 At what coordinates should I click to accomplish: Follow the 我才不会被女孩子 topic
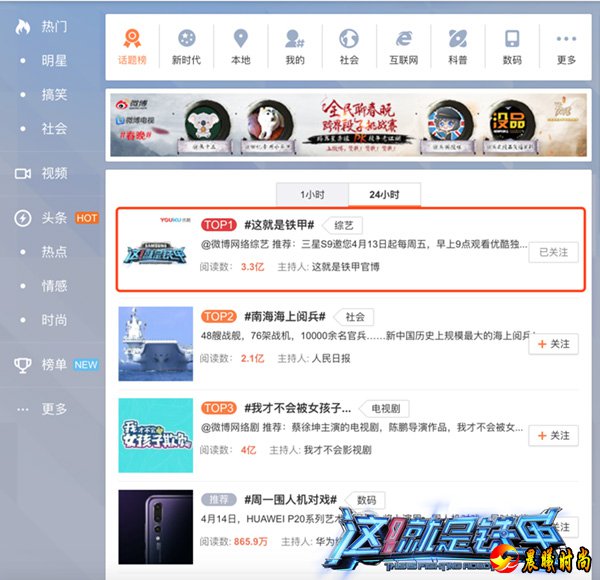click(553, 435)
